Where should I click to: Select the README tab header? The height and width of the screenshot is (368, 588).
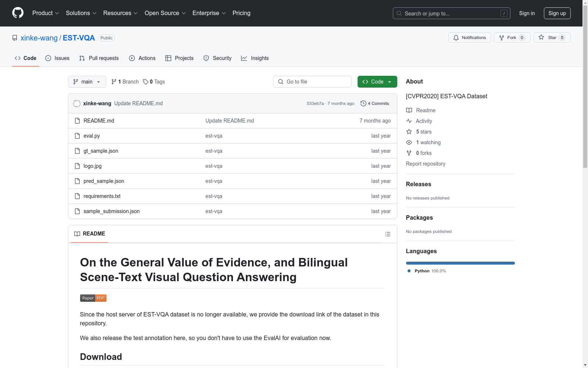click(x=90, y=234)
